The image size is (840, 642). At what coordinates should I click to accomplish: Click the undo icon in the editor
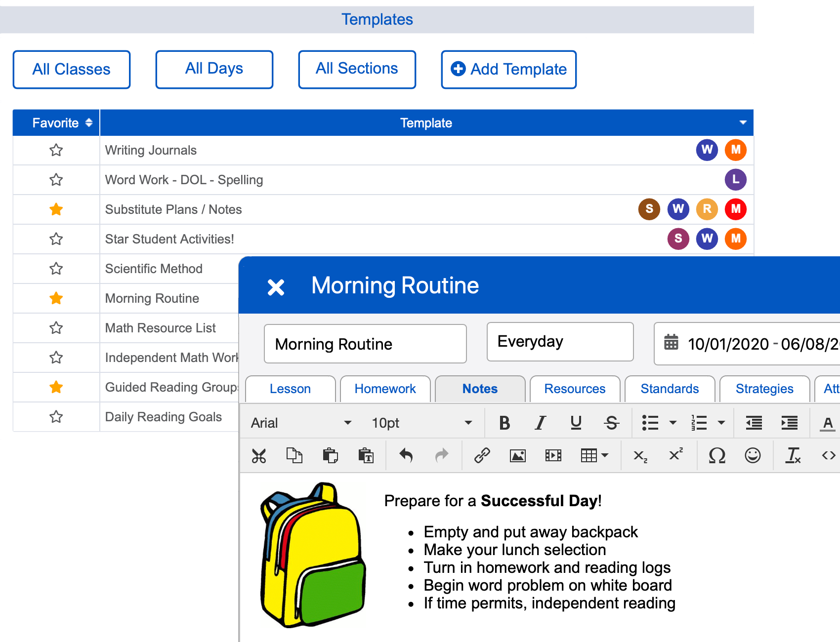pos(406,455)
